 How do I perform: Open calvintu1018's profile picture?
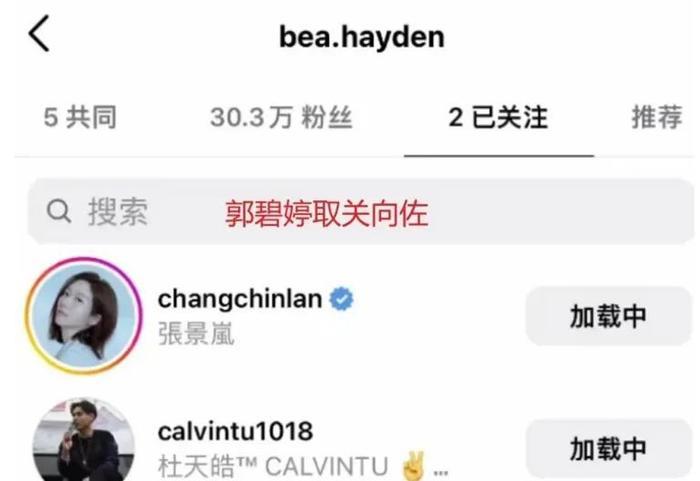pos(83,440)
